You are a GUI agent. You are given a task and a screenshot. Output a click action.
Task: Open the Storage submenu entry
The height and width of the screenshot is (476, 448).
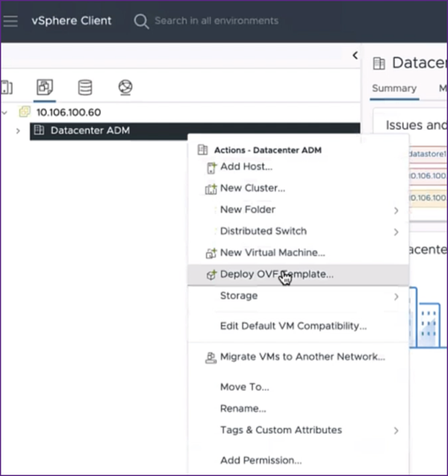[x=298, y=295]
